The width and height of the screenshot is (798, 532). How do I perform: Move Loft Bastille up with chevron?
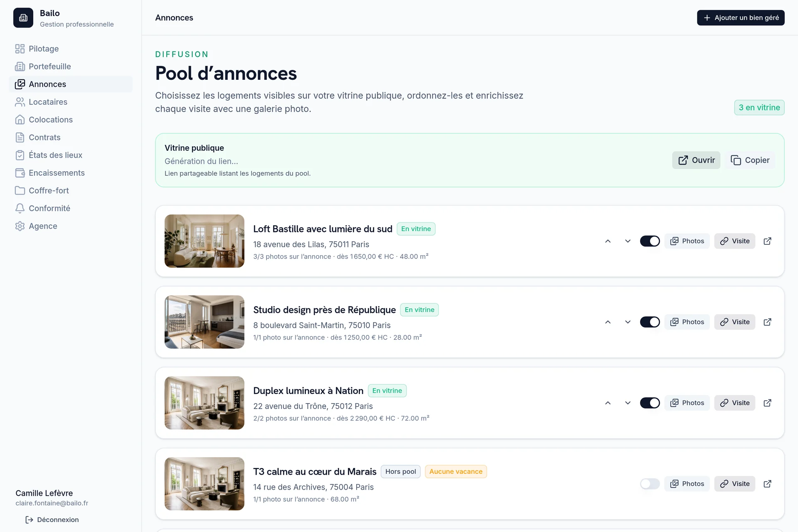click(x=608, y=241)
